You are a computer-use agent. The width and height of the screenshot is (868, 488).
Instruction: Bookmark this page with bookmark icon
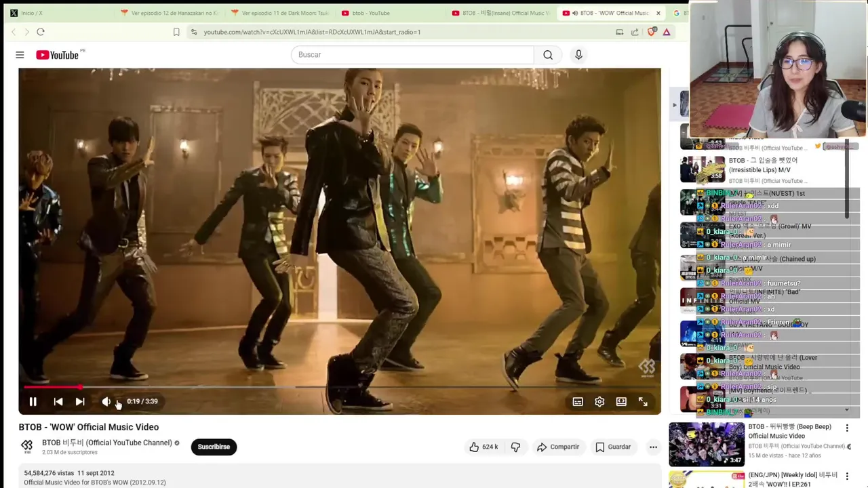(176, 32)
